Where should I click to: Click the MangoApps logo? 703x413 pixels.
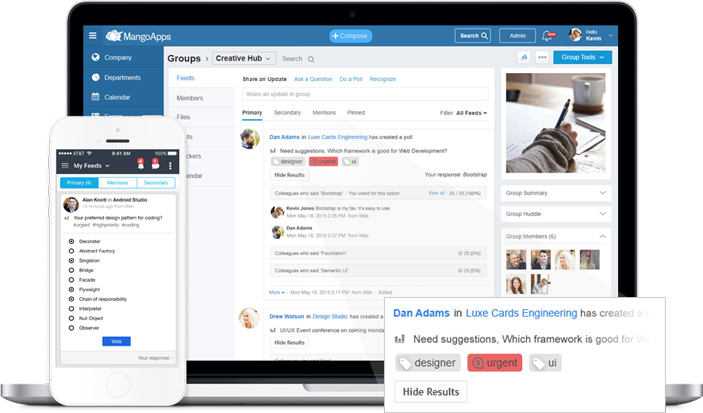138,36
